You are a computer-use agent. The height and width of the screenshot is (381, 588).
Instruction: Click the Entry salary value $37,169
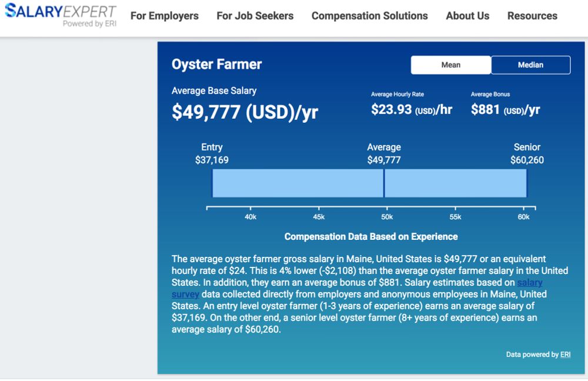tap(212, 159)
